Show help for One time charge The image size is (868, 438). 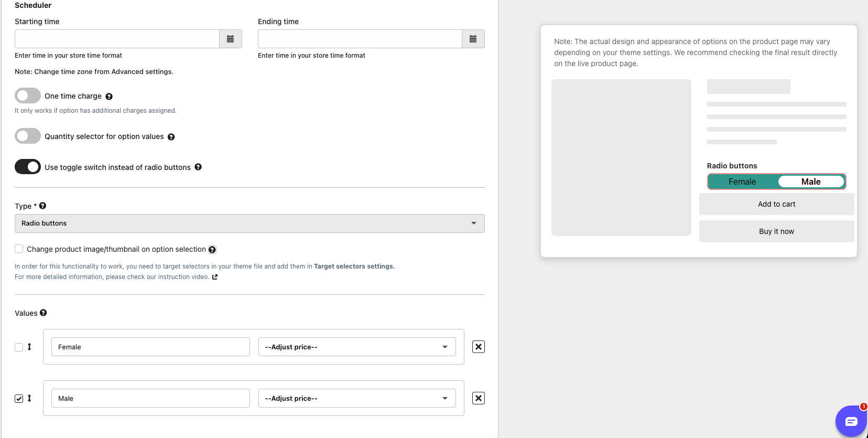(109, 97)
